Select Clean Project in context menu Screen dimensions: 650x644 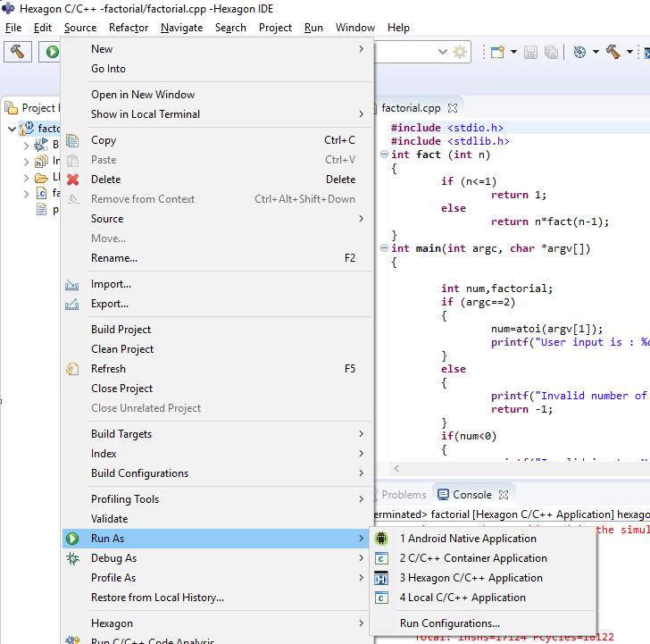[x=218, y=349]
